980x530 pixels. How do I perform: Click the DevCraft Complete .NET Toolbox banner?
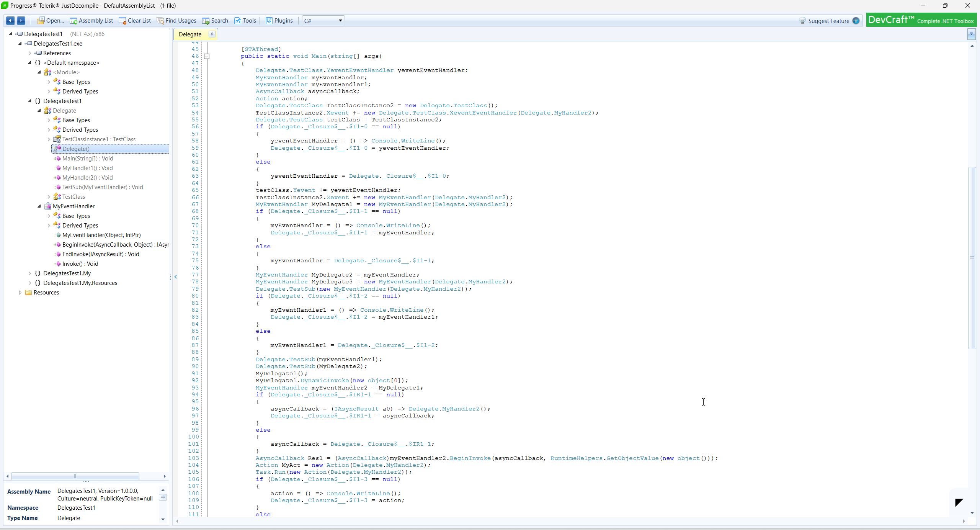click(921, 20)
